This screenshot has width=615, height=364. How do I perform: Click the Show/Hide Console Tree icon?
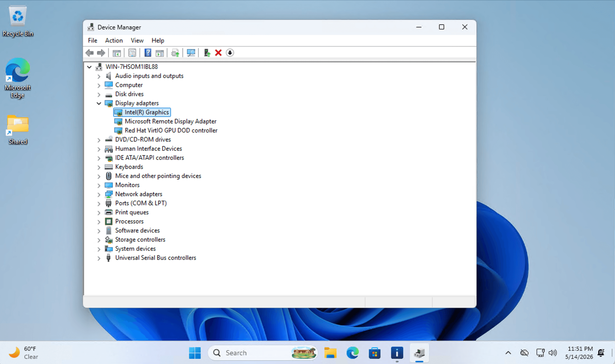pyautogui.click(x=117, y=53)
